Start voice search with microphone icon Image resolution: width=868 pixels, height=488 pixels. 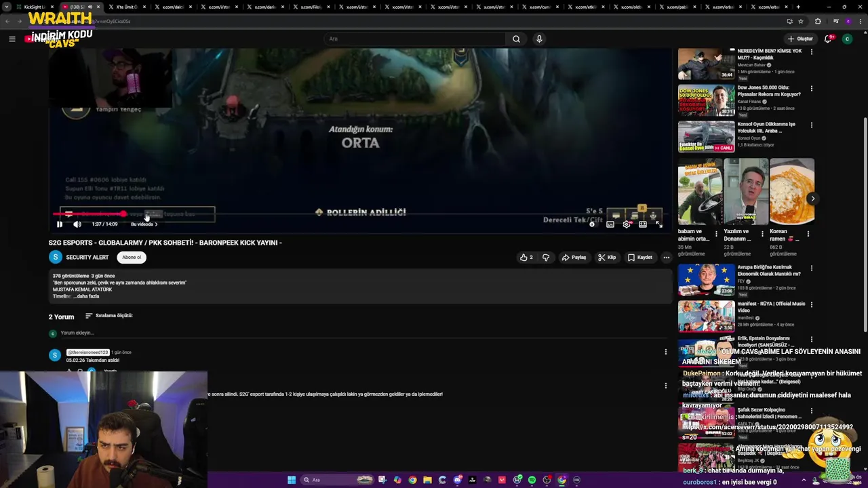539,39
